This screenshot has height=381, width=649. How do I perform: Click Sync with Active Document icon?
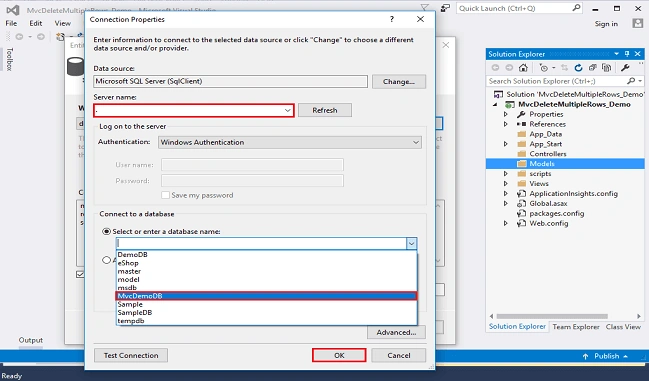[x=564, y=67]
